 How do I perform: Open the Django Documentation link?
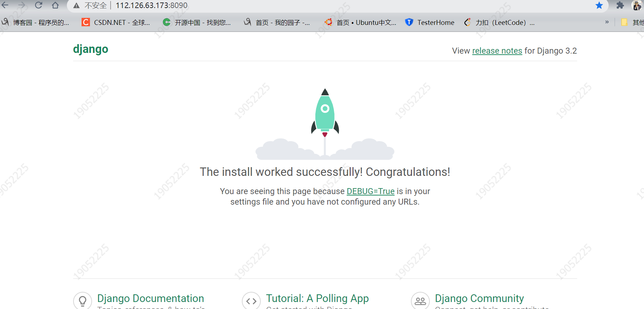tap(150, 298)
